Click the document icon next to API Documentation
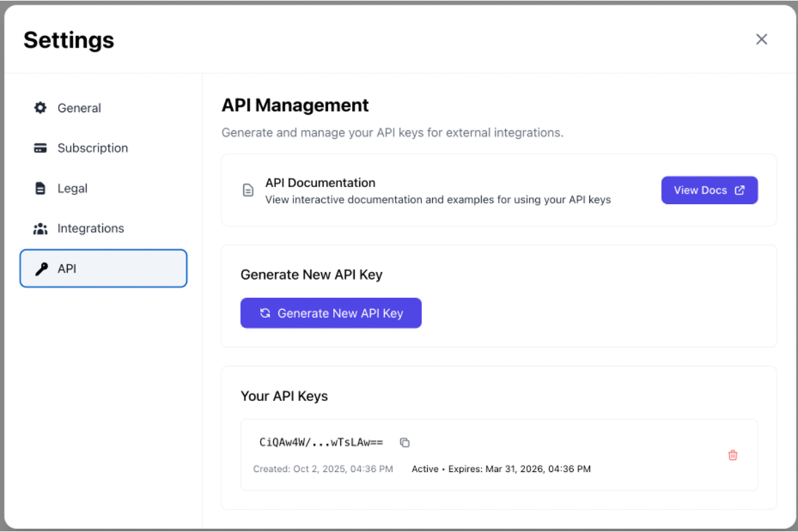 [x=248, y=190]
